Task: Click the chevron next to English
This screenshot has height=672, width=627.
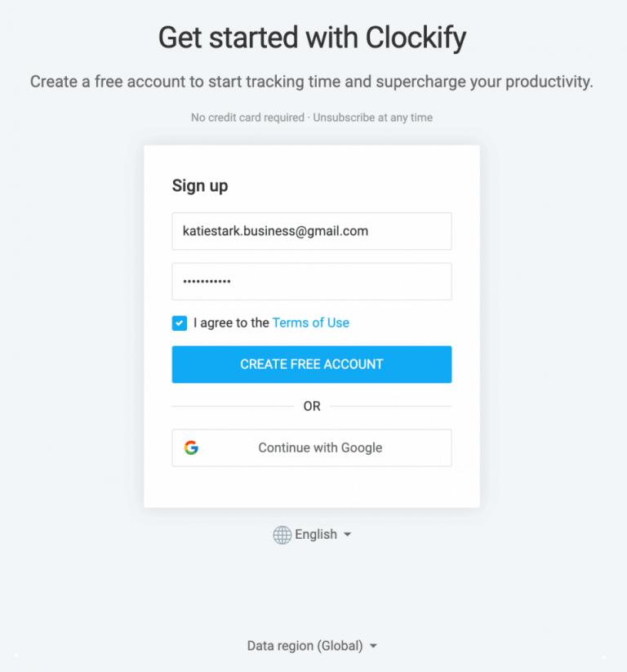Action: tap(346, 535)
